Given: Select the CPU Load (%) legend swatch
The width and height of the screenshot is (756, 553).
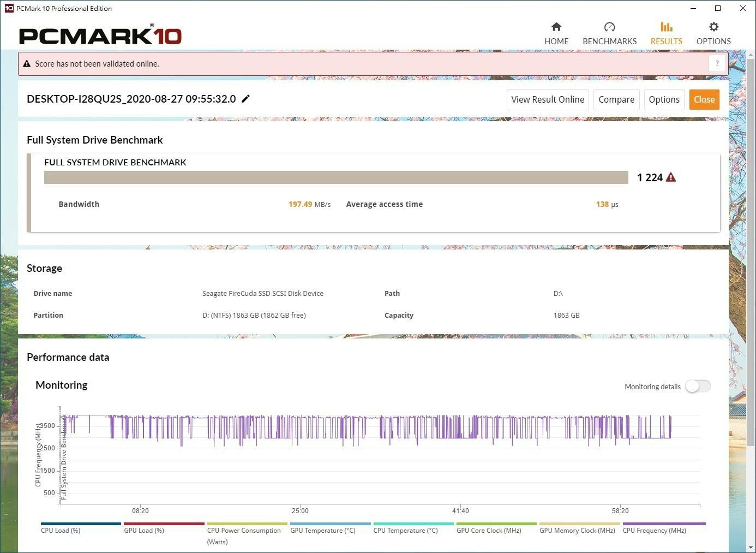Looking at the screenshot, I should tap(81, 524).
